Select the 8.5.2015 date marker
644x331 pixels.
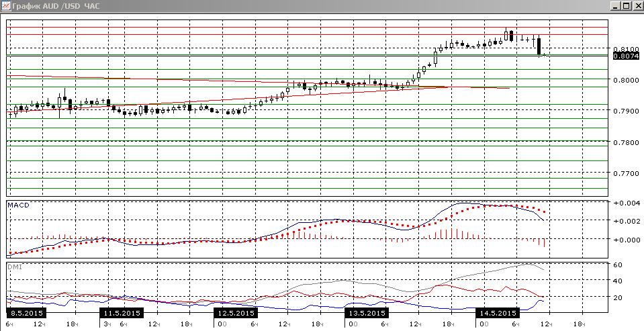[x=27, y=313]
